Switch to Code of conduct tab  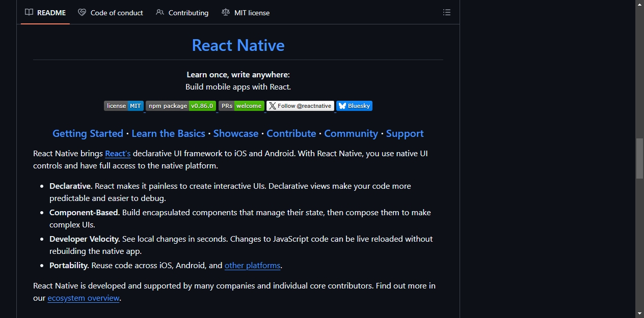pyautogui.click(x=111, y=12)
